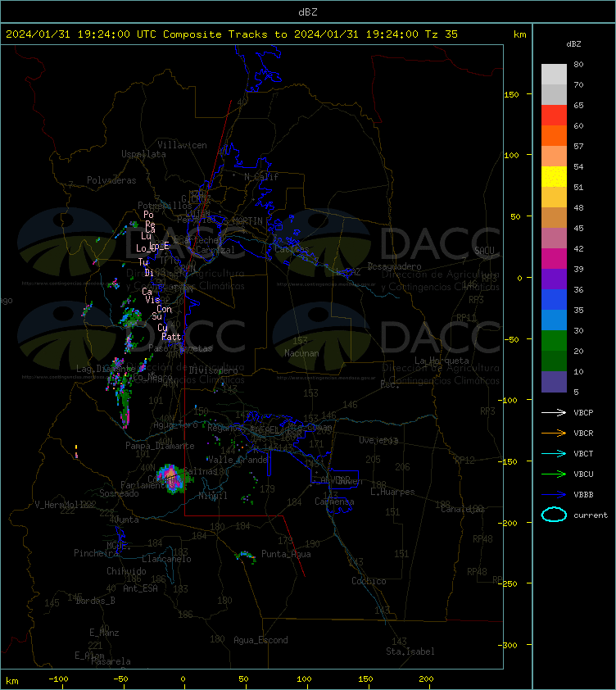616x690 pixels.
Task: Click the orange VBCR arrow legend icon
Action: point(554,433)
